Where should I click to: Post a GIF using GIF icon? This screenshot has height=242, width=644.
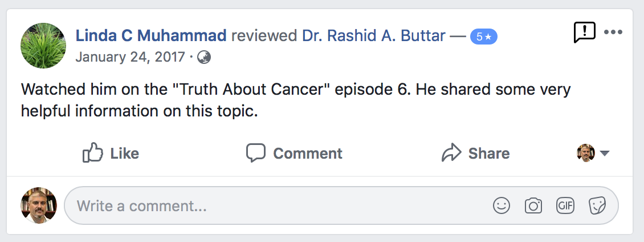tap(565, 205)
